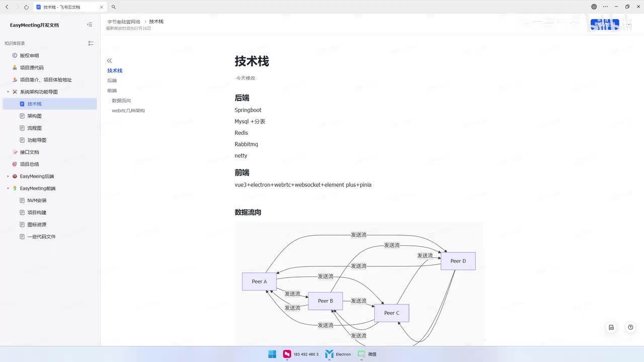Click the 项目总结 target icon
644x362 pixels.
tap(15, 164)
